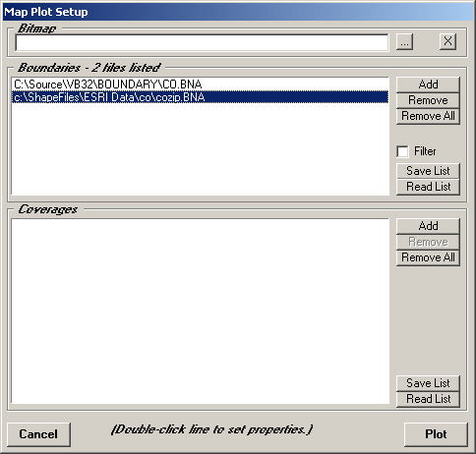Remove the selected Boundaries file
Viewport: 476px width, 454px height.
coord(428,100)
